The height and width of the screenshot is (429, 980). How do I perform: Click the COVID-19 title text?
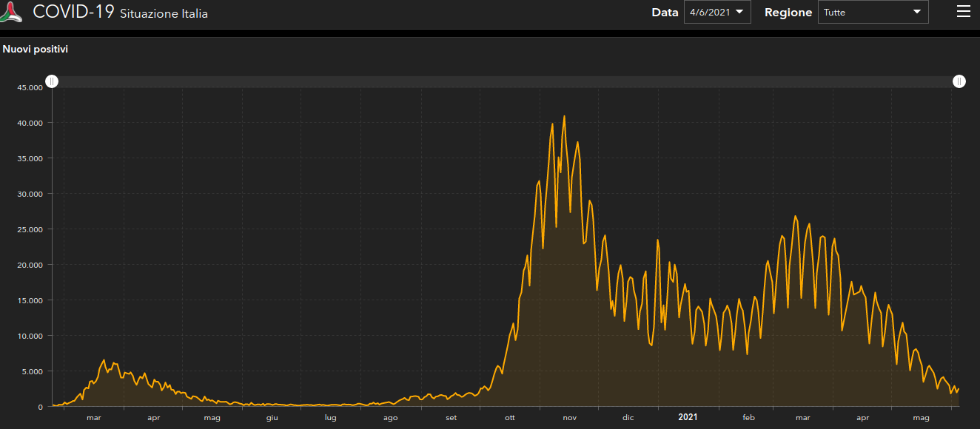pos(73,12)
